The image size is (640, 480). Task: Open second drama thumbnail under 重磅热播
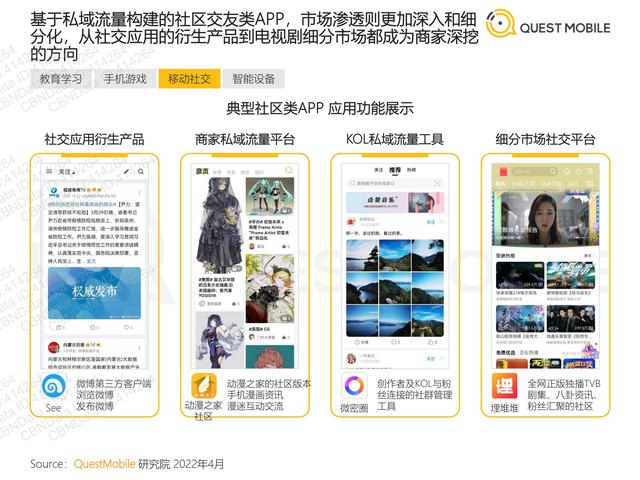570,275
